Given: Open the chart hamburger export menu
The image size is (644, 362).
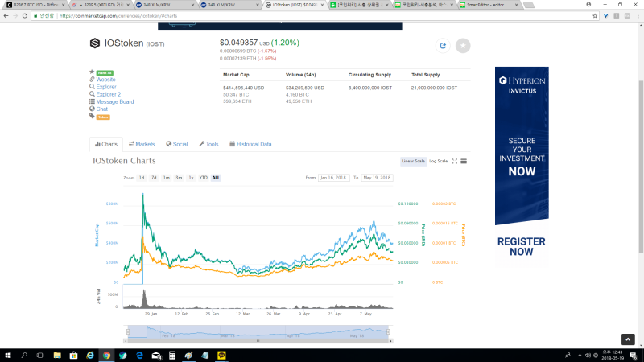Looking at the screenshot, I should 464,162.
